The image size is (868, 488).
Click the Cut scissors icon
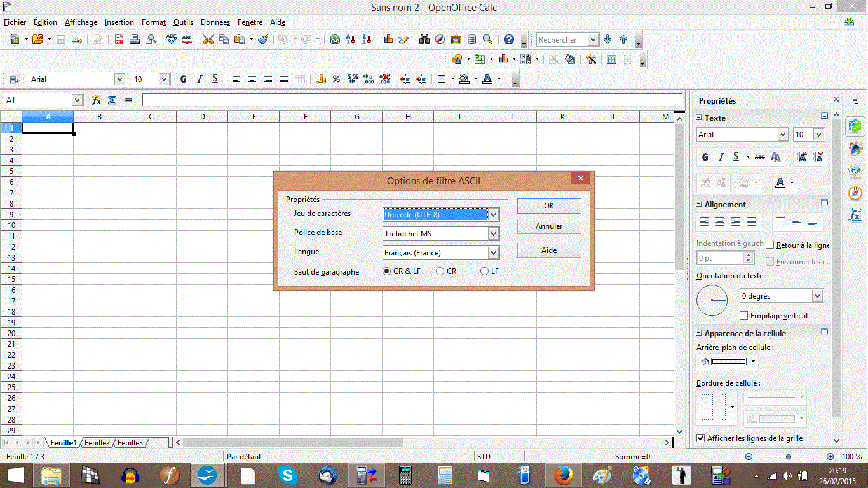208,39
